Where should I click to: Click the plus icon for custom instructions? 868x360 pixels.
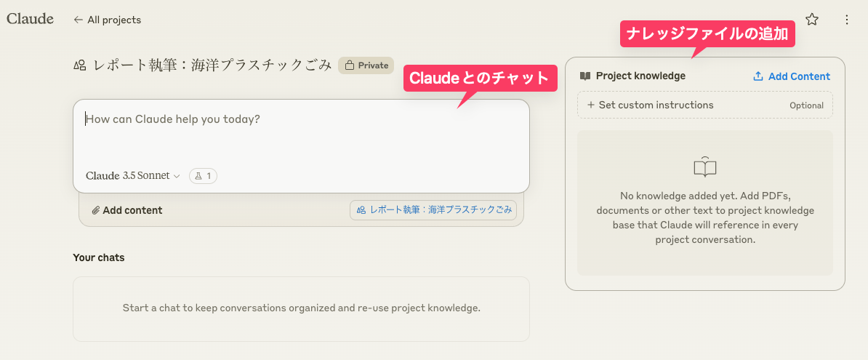[x=591, y=105]
